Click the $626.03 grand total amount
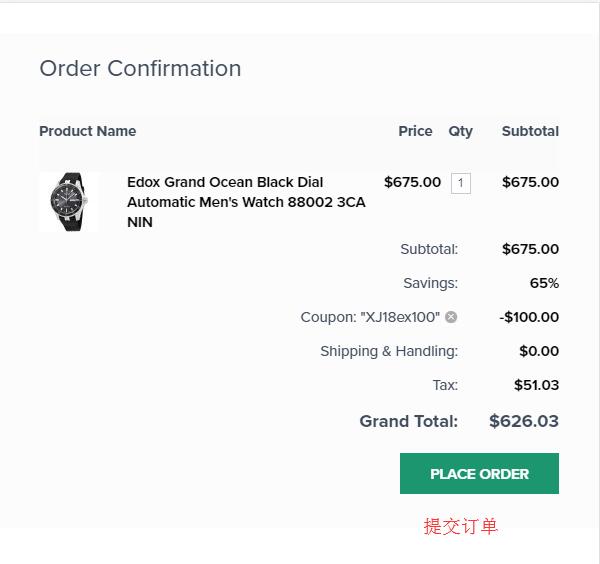Image resolution: width=600 pixels, height=564 pixels. tap(524, 421)
